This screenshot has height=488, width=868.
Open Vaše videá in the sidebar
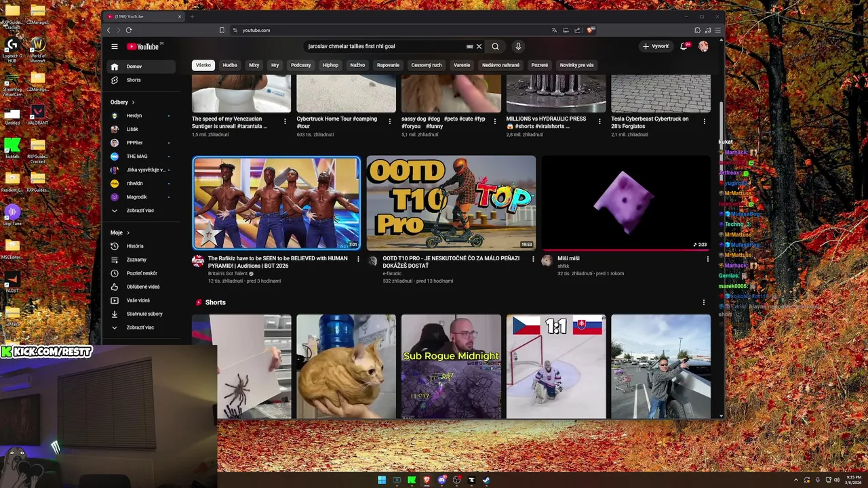141,300
